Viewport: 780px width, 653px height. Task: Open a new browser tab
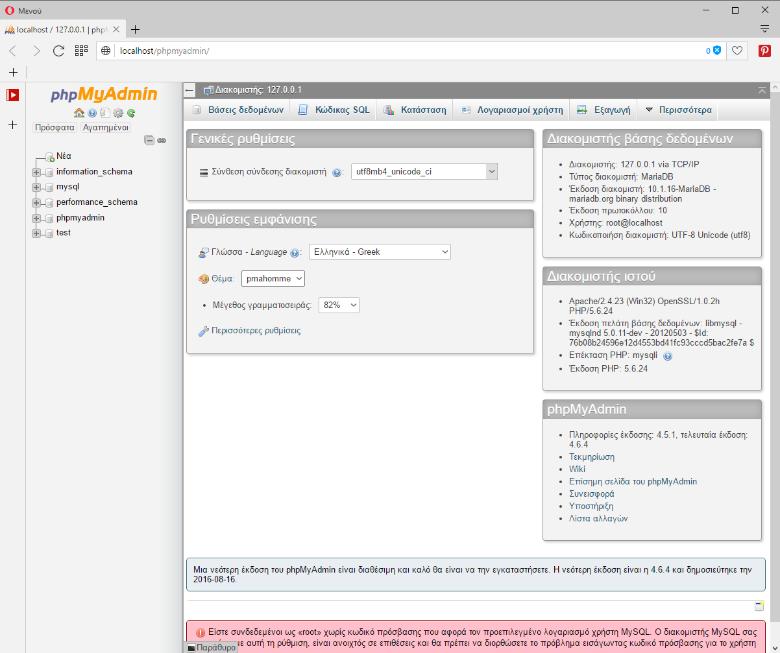[135, 29]
